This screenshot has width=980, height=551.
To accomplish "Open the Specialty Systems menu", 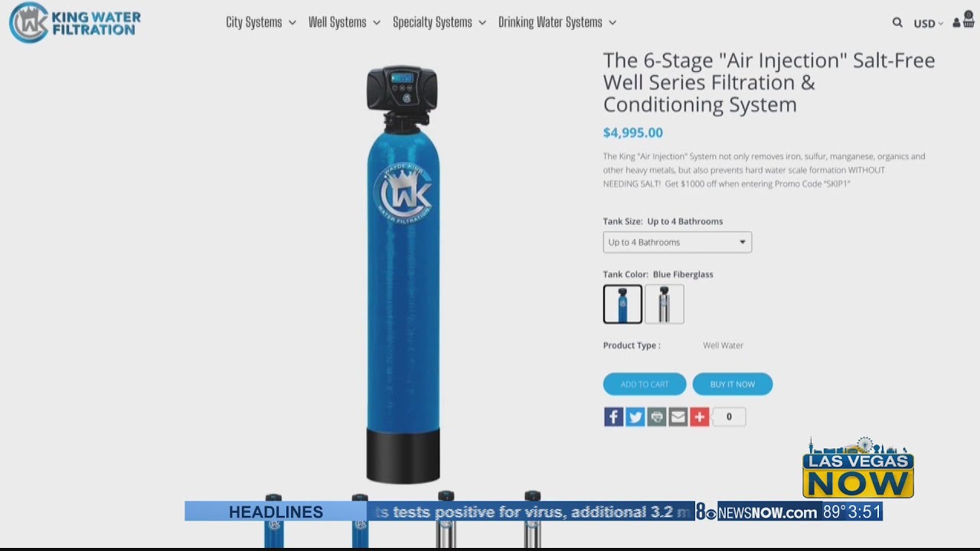I will [439, 22].
